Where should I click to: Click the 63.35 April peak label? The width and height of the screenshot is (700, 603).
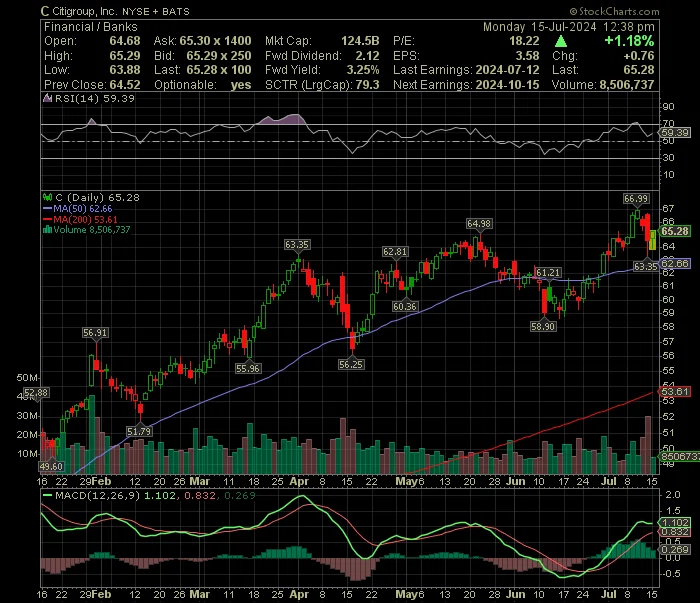(x=297, y=245)
